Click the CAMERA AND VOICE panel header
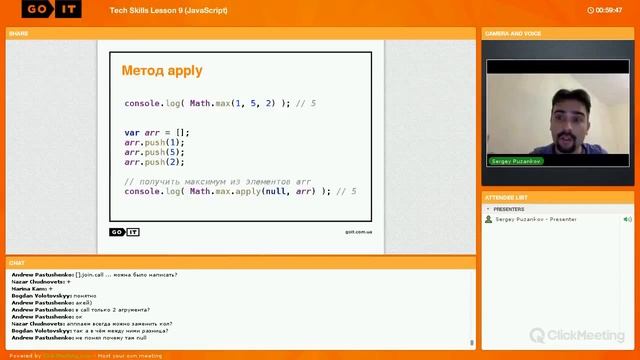Viewport: 640px width, 360px height. 558,33
